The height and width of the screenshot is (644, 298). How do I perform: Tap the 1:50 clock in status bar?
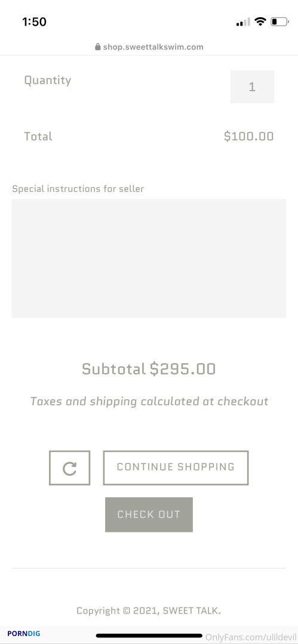(34, 22)
